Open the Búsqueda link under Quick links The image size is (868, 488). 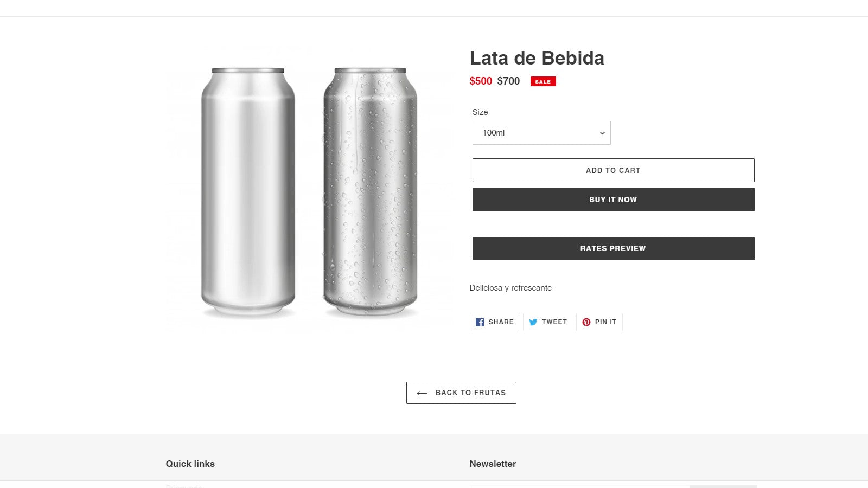[182, 486]
